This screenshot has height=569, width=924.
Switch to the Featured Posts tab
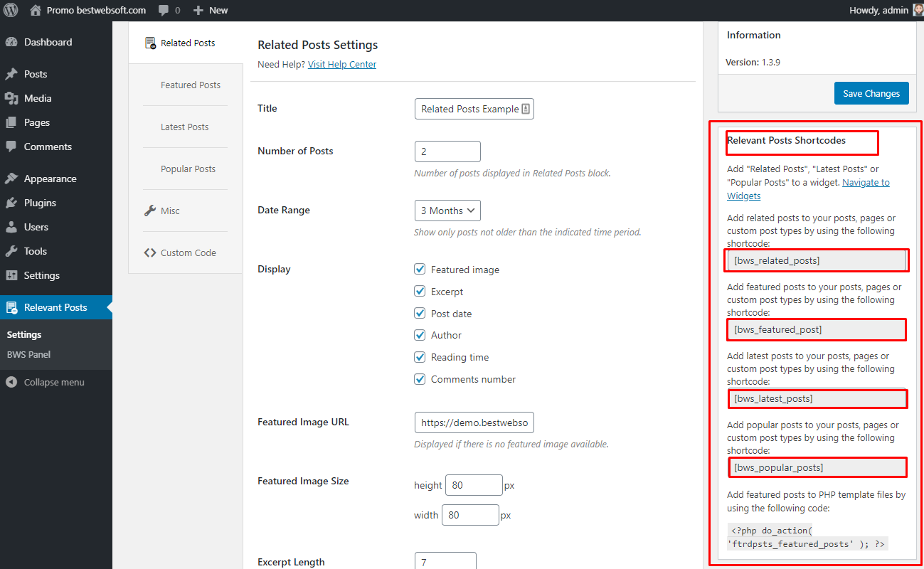coord(191,85)
